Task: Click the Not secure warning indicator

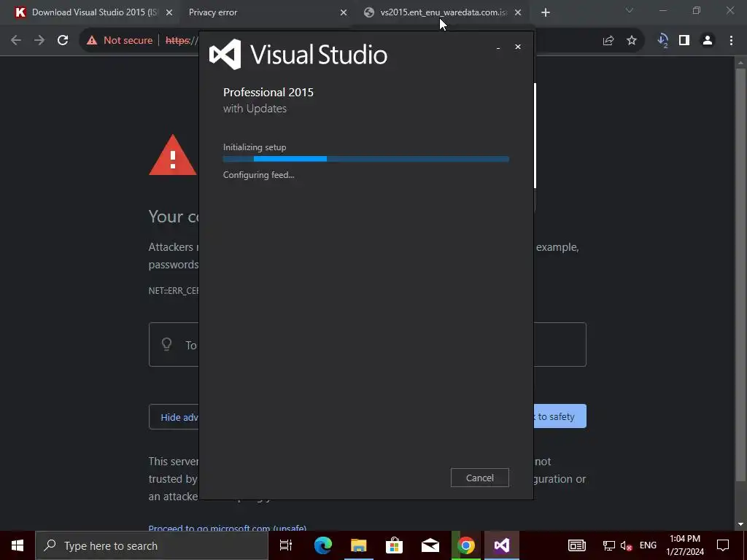Action: pyautogui.click(x=120, y=41)
